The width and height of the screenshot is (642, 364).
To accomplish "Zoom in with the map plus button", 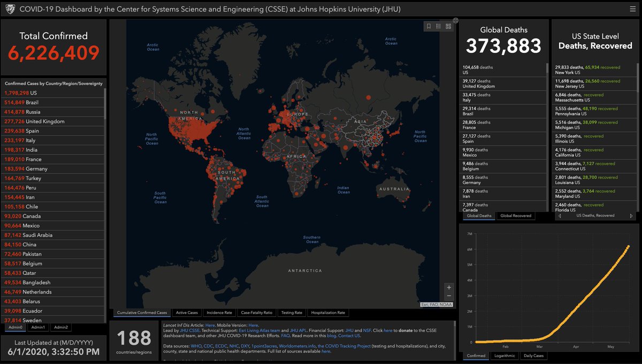I will [x=449, y=287].
